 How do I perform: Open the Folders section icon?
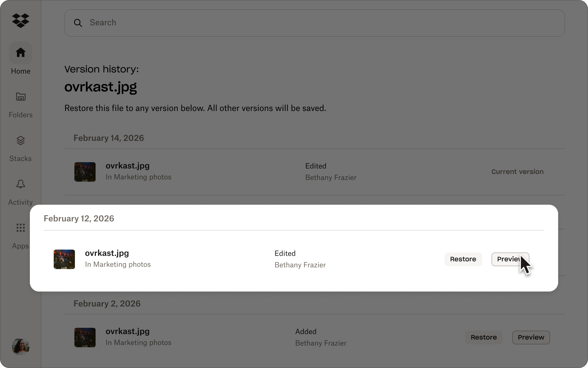pos(20,97)
